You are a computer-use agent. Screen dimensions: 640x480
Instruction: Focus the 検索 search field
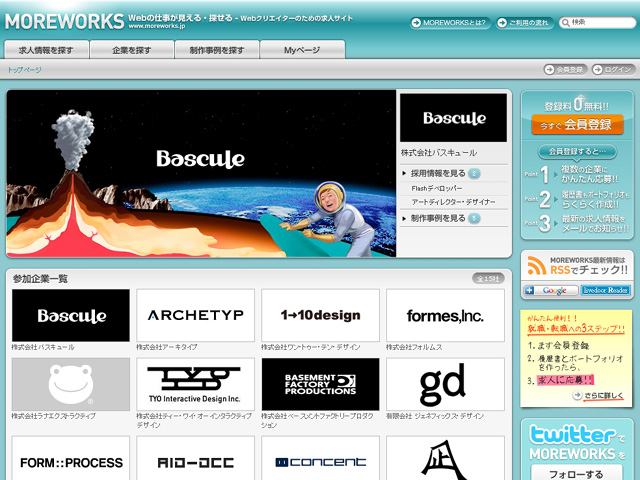point(598,22)
